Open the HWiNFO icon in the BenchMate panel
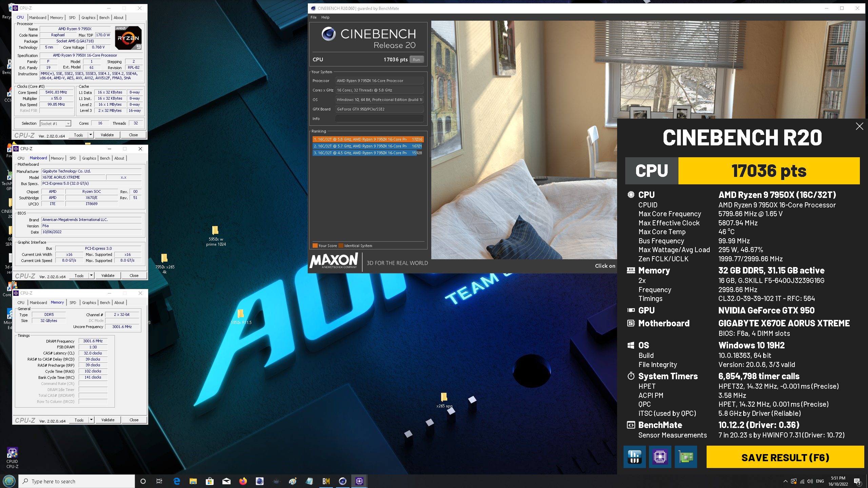Screen dimensions: 868x488 click(x=634, y=457)
